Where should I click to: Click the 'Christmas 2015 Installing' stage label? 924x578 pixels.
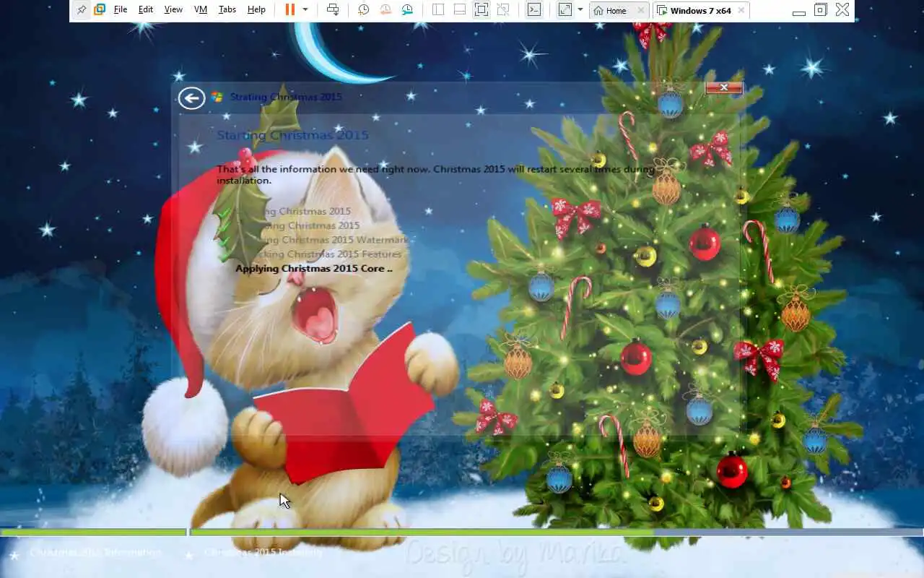click(263, 552)
